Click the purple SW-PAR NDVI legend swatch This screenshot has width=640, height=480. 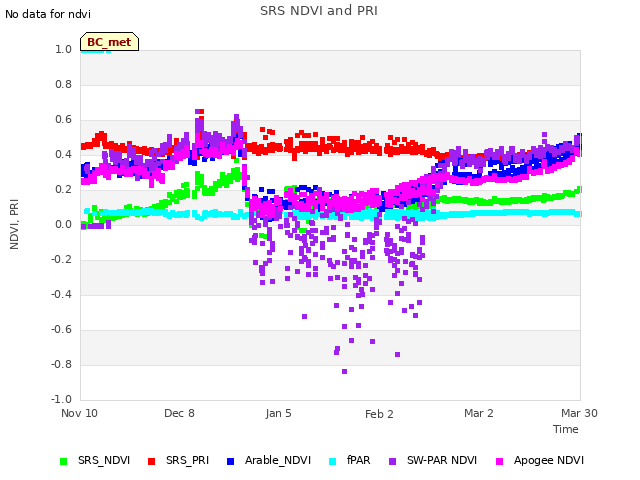392,461
